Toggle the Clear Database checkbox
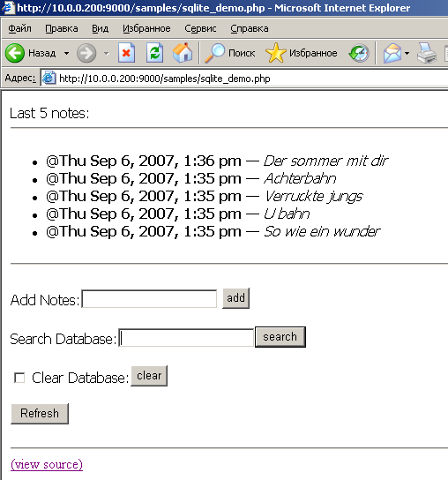The height and width of the screenshot is (480, 448). (19, 378)
